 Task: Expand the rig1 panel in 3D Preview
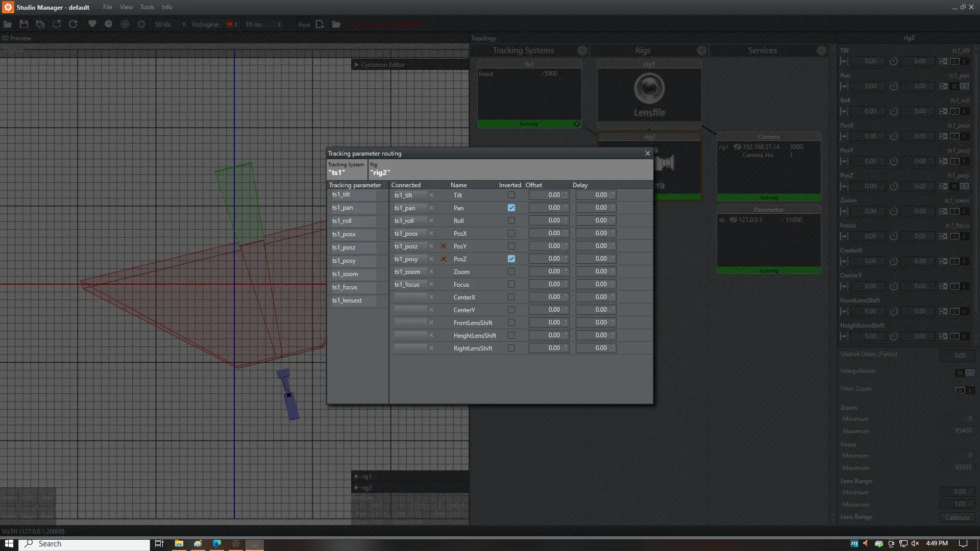point(357,477)
